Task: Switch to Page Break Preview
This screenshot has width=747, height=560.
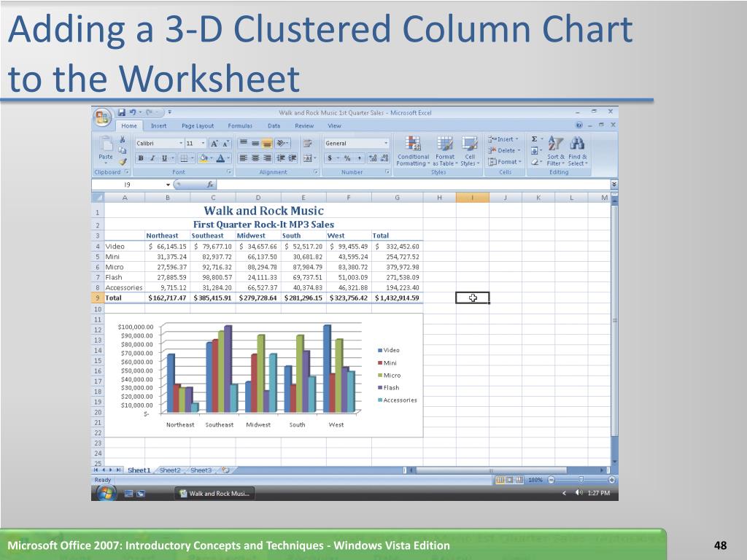Action: pyautogui.click(x=519, y=480)
